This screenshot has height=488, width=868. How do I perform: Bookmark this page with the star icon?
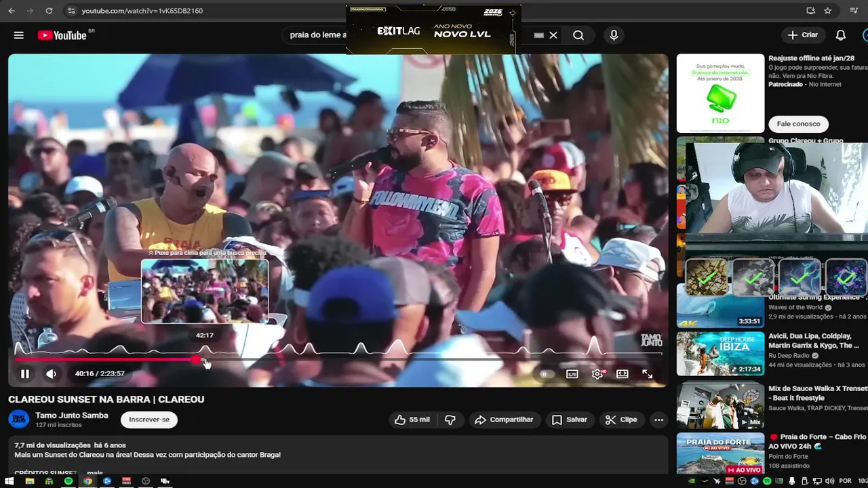coord(828,11)
